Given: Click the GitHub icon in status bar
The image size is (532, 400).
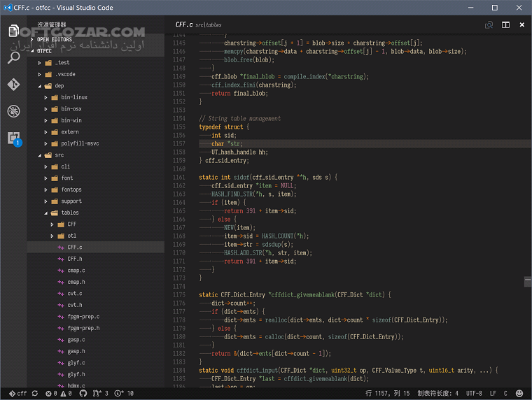Looking at the screenshot, I should (x=83, y=393).
